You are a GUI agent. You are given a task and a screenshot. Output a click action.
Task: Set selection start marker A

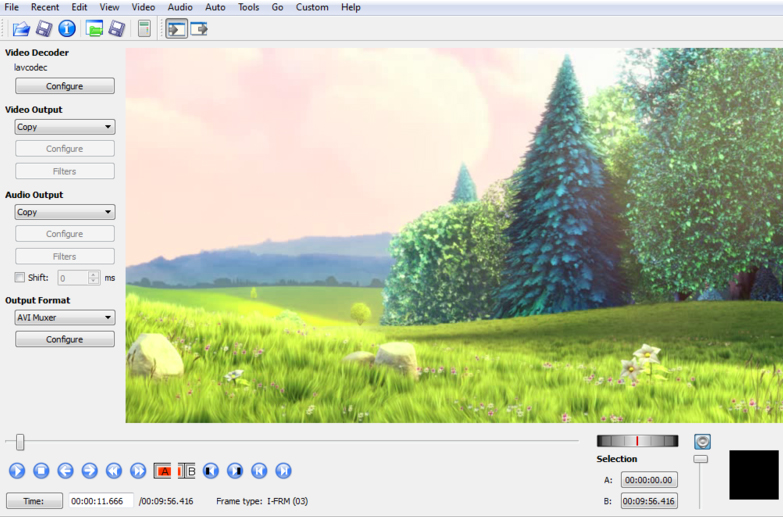point(162,470)
